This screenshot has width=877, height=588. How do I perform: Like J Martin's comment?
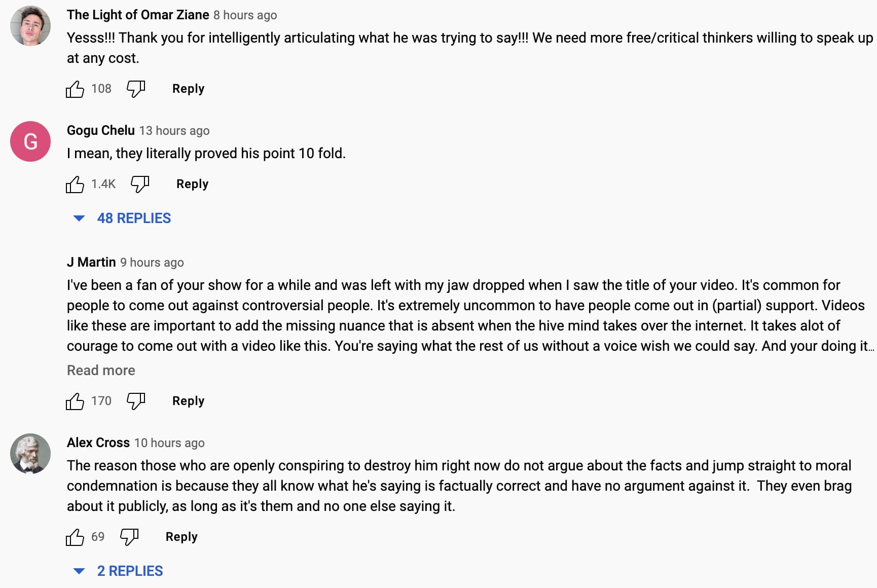coord(75,401)
